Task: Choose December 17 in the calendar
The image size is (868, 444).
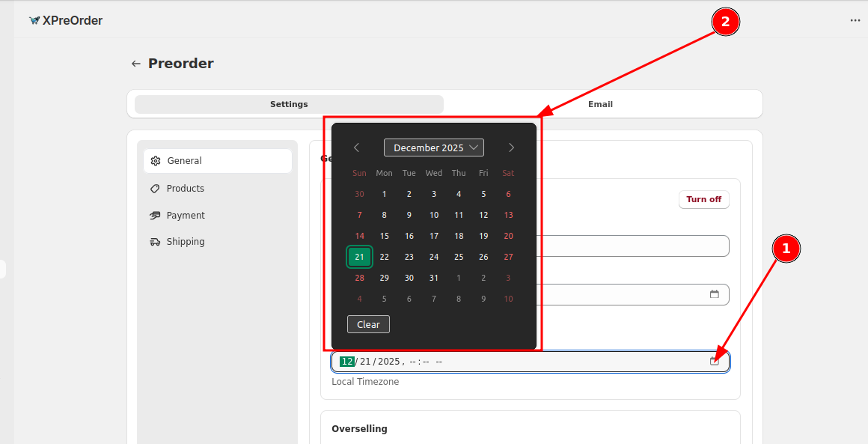Action: tap(434, 236)
